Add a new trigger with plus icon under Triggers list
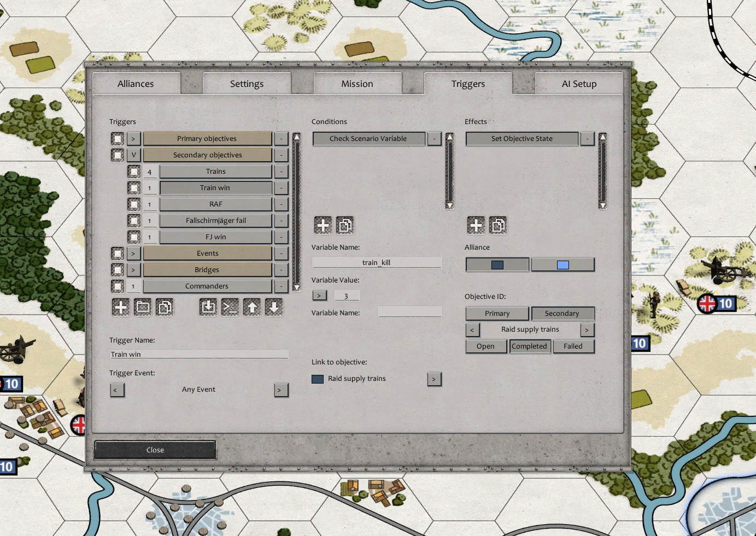Viewport: 756px width, 536px height. click(121, 307)
